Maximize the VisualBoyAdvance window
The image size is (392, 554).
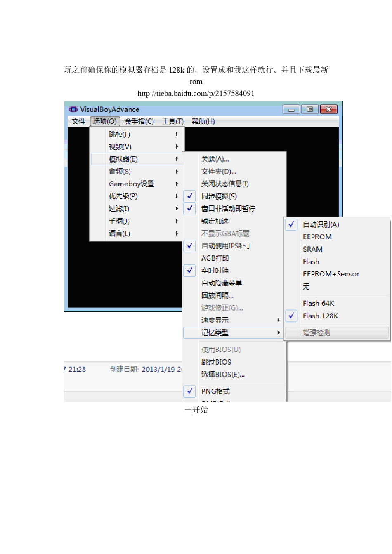tap(310, 109)
